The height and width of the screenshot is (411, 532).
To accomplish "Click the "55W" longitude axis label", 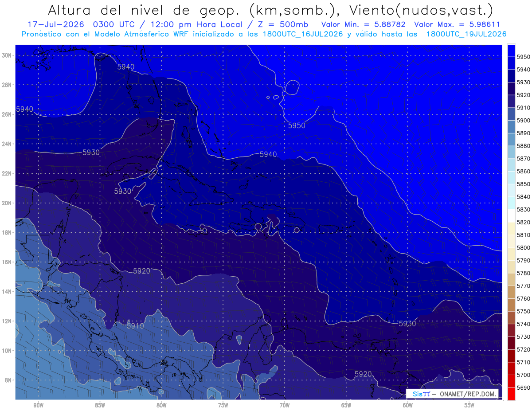I will (469, 405).
